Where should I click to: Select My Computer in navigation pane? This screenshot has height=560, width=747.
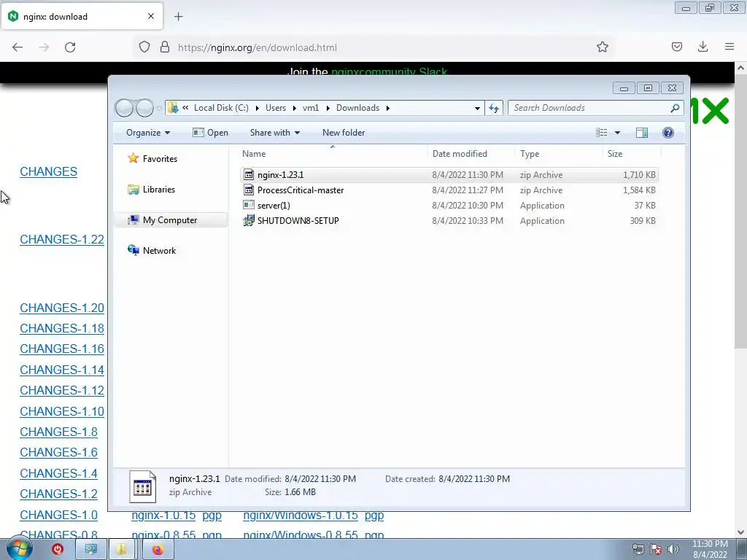point(171,220)
